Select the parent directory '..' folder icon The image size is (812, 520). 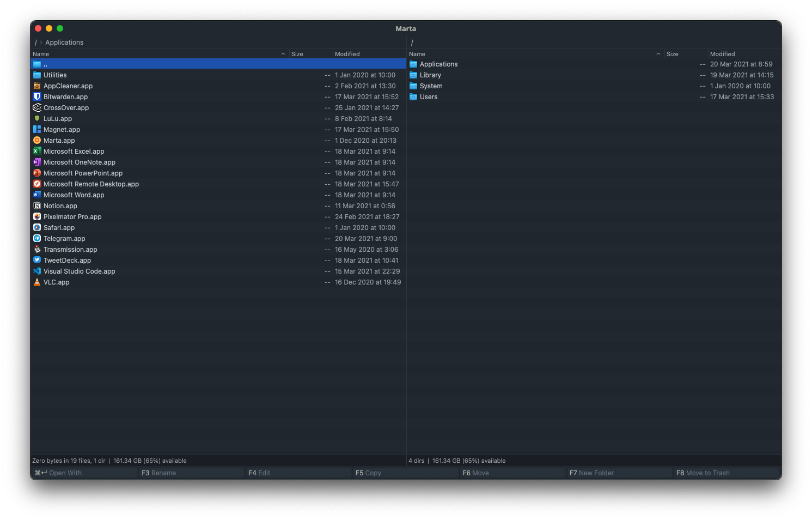(x=37, y=64)
